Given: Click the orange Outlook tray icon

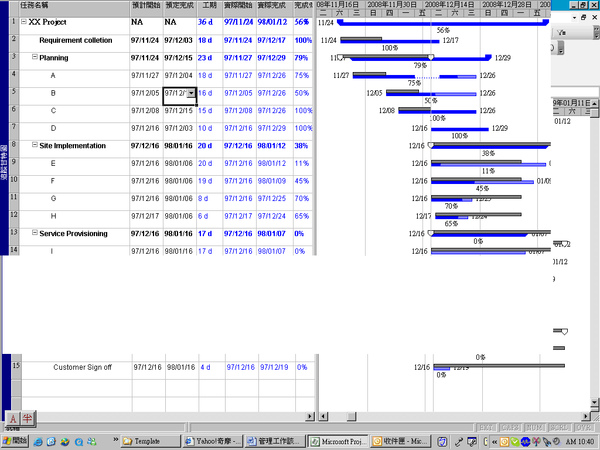Looking at the screenshot, I should 504,442.
